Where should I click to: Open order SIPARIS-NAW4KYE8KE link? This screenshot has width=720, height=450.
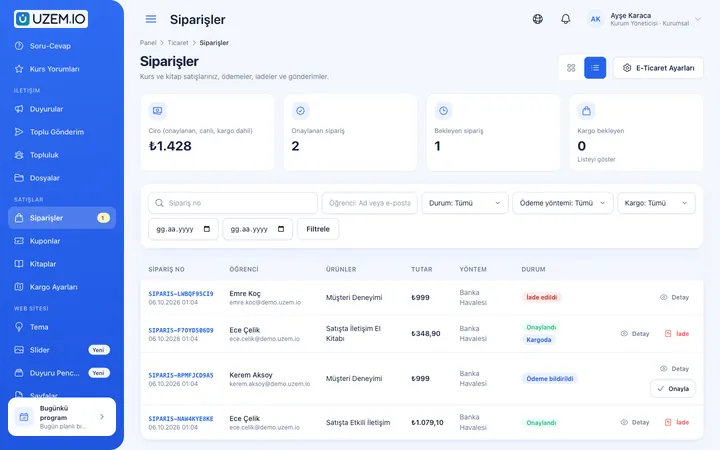(x=181, y=419)
